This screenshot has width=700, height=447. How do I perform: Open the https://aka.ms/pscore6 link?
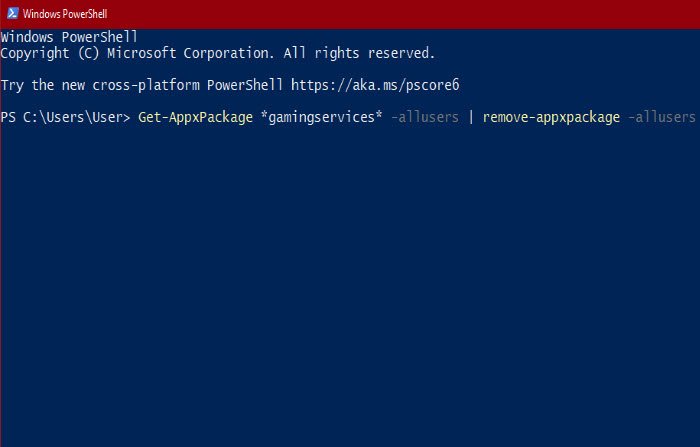click(x=375, y=85)
